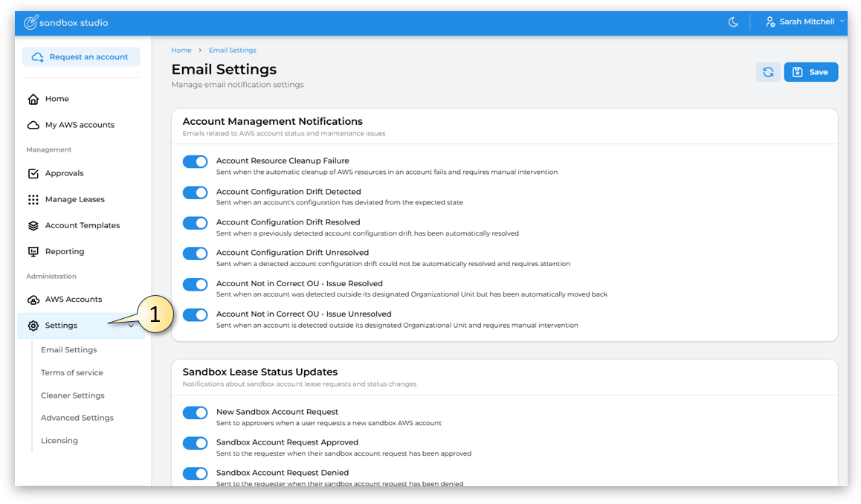Click Request an account button
861x504 pixels.
(80, 57)
